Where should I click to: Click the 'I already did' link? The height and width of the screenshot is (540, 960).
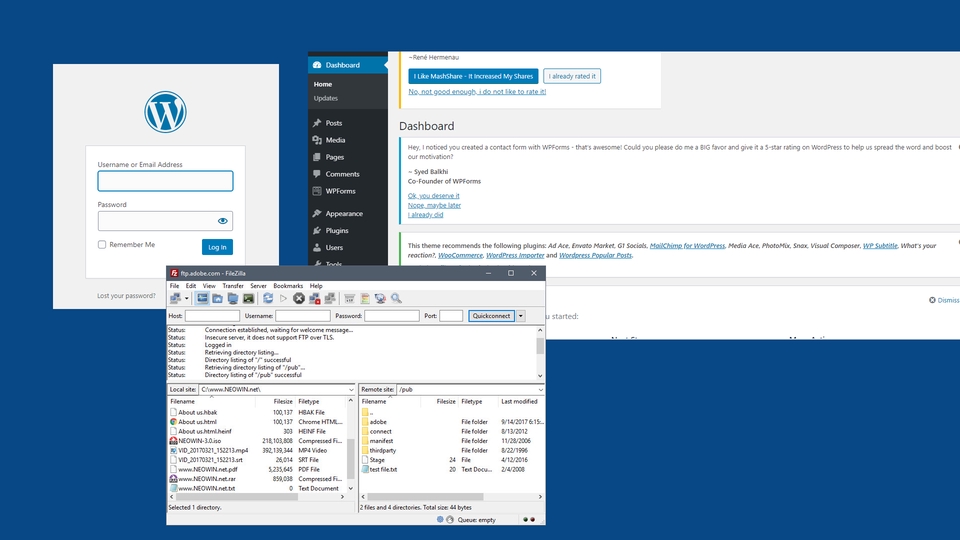[x=426, y=215]
